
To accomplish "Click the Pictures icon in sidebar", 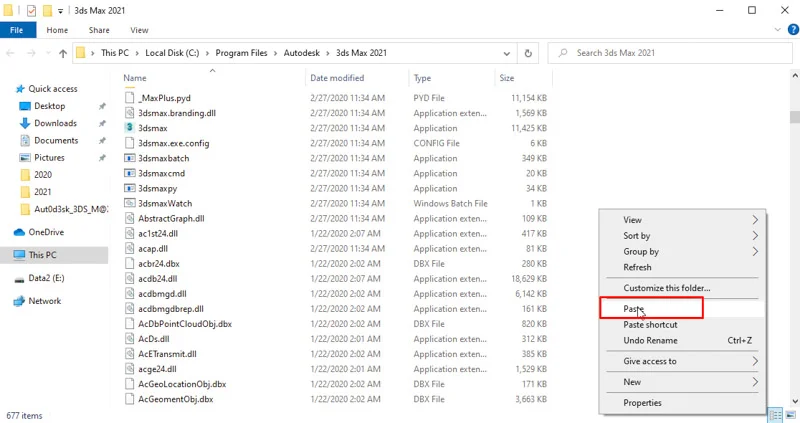I will pos(24,158).
